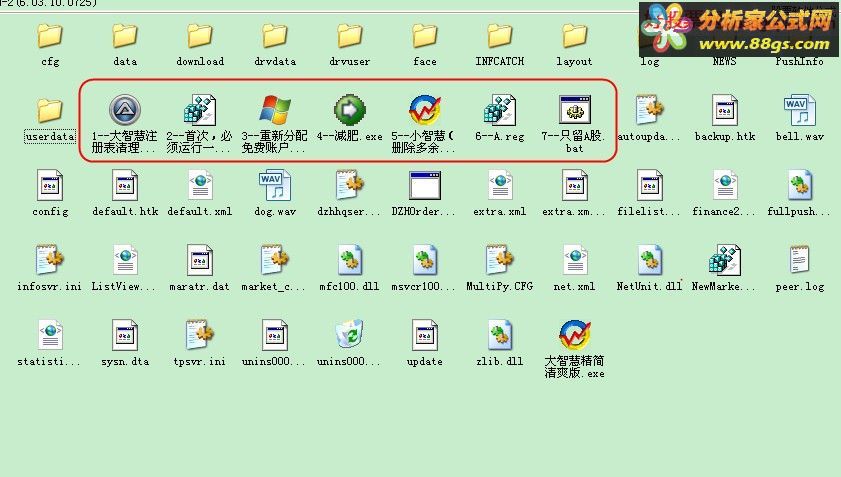Click the zlib.dll library file

tap(500, 335)
